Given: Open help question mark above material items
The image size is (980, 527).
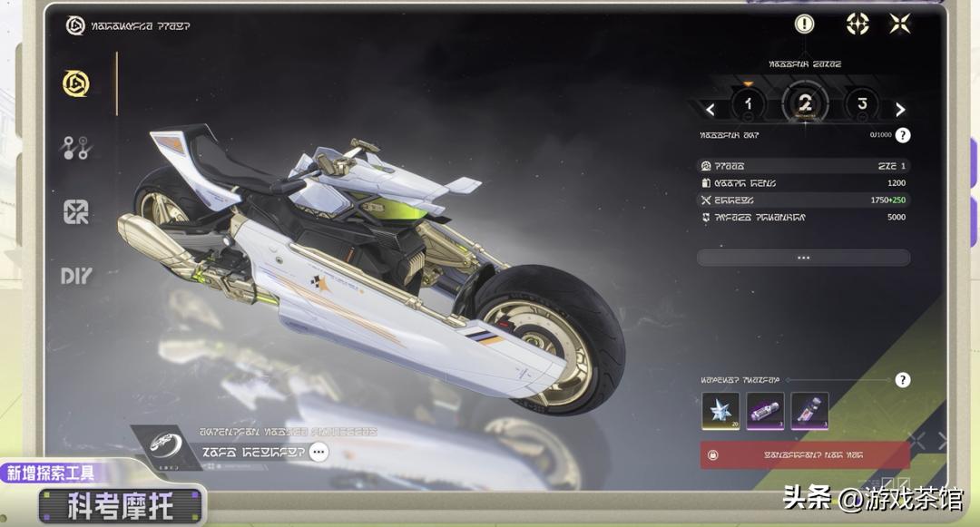Looking at the screenshot, I should pyautogui.click(x=903, y=380).
